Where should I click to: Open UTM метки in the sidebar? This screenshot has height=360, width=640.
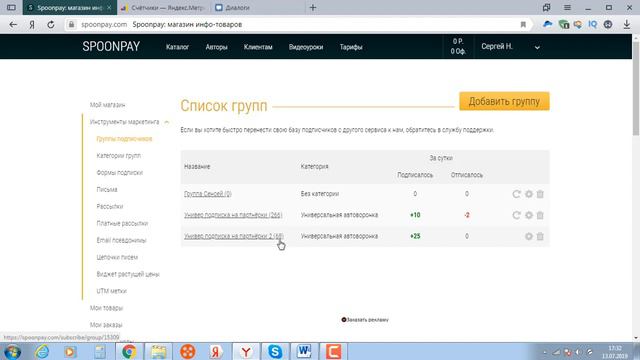(x=111, y=291)
